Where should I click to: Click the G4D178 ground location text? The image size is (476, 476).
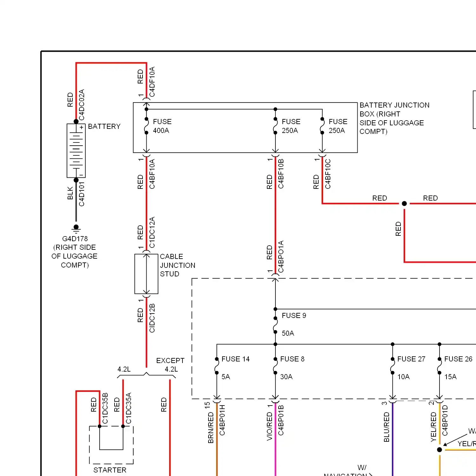[x=75, y=252]
